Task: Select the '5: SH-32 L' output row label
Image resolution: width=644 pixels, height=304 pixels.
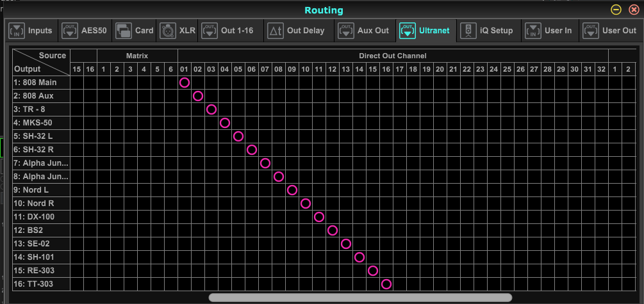Action: coord(41,136)
